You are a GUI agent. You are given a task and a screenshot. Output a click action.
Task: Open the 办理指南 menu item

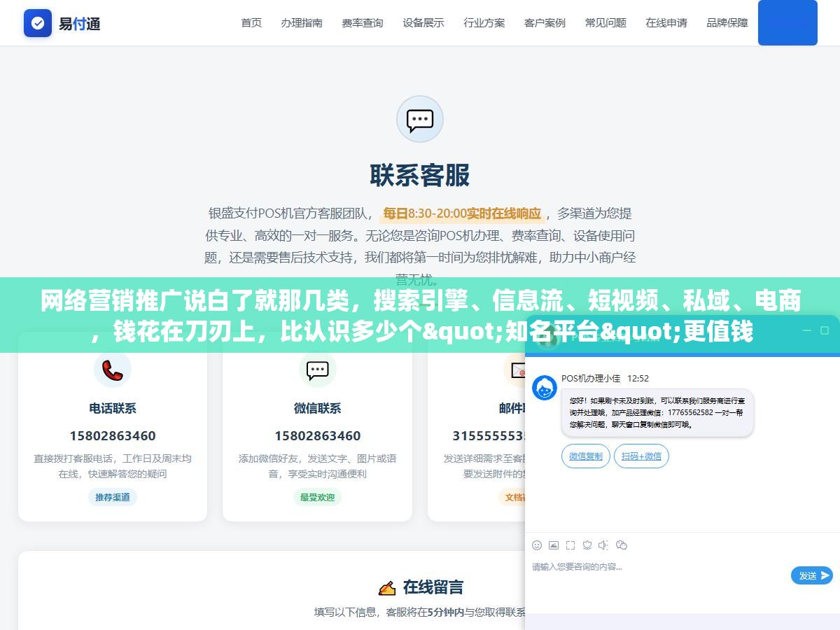click(x=302, y=23)
